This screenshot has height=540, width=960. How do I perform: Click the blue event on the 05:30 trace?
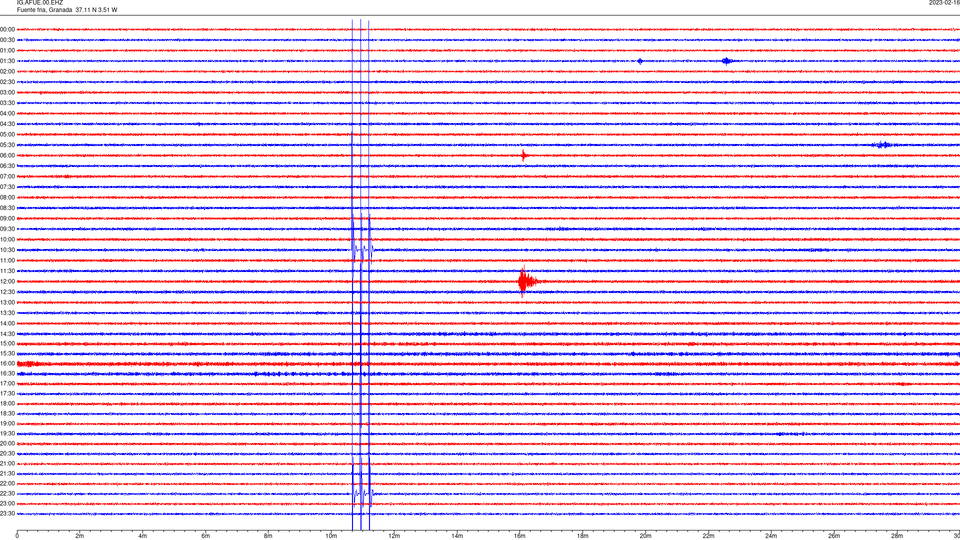pyautogui.click(x=882, y=145)
